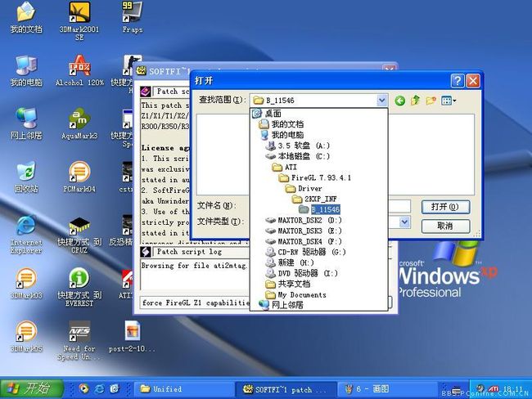
Task: Switch to 6 - 画图 taskbar button
Action: (388, 389)
